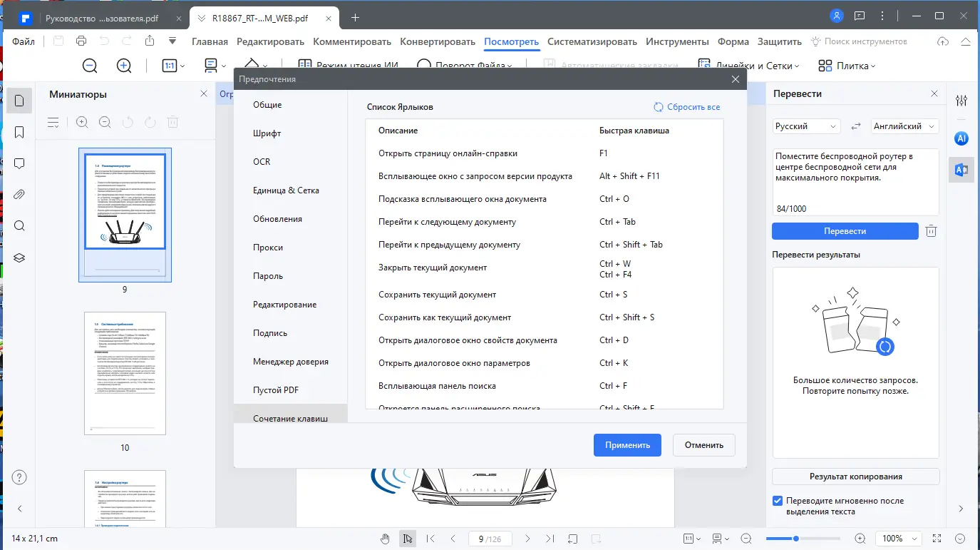Click the Отменить button

point(704,445)
